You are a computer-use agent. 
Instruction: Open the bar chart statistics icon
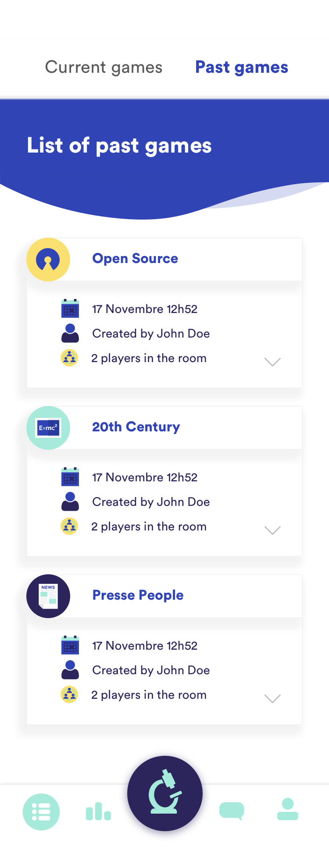pos(98,811)
